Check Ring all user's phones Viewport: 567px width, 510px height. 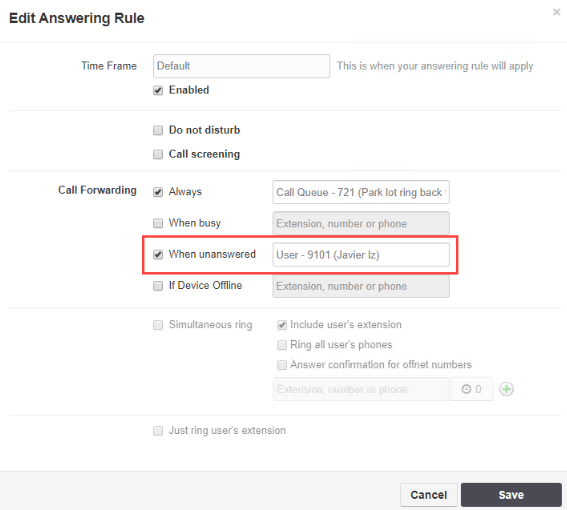tap(282, 345)
